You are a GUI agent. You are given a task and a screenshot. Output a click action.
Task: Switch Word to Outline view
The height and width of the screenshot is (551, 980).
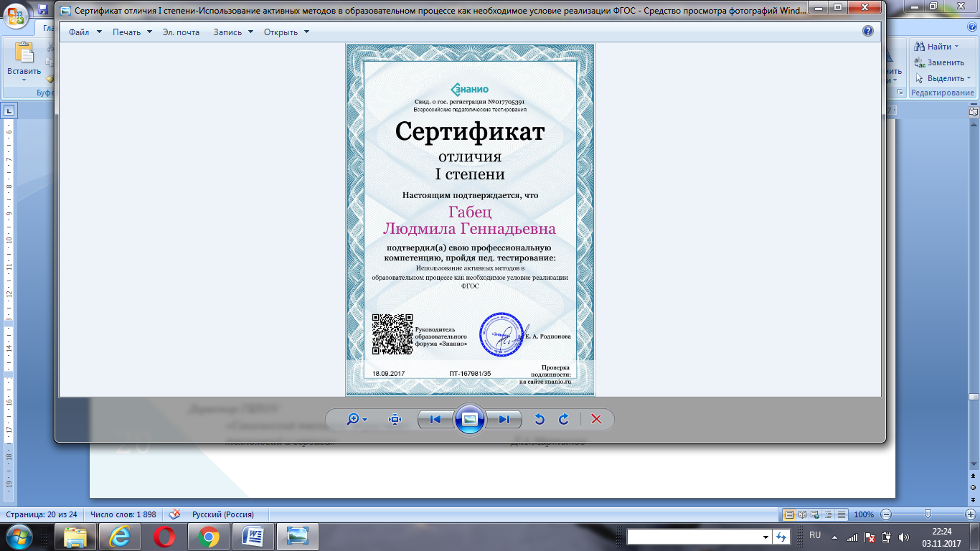(x=829, y=514)
